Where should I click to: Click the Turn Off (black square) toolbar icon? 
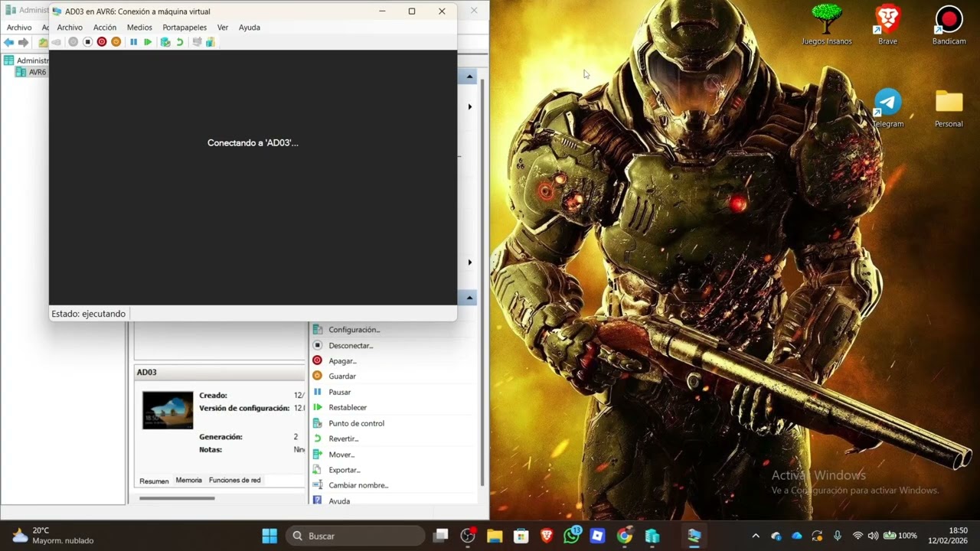[x=87, y=42]
